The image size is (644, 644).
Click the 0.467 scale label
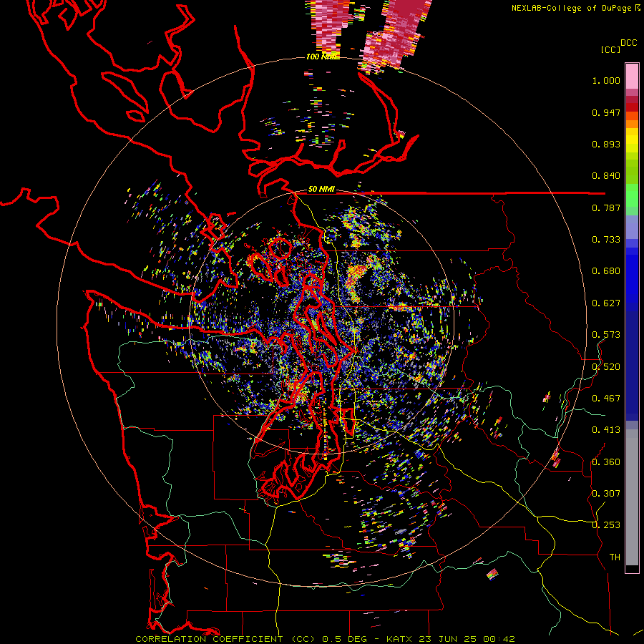pos(606,399)
